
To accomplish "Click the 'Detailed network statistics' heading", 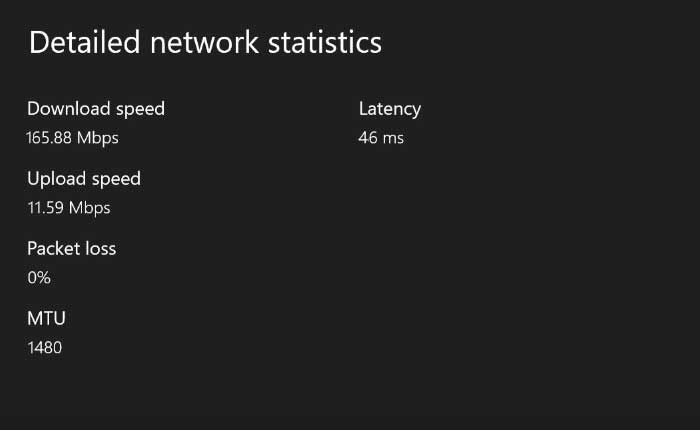I will click(205, 43).
